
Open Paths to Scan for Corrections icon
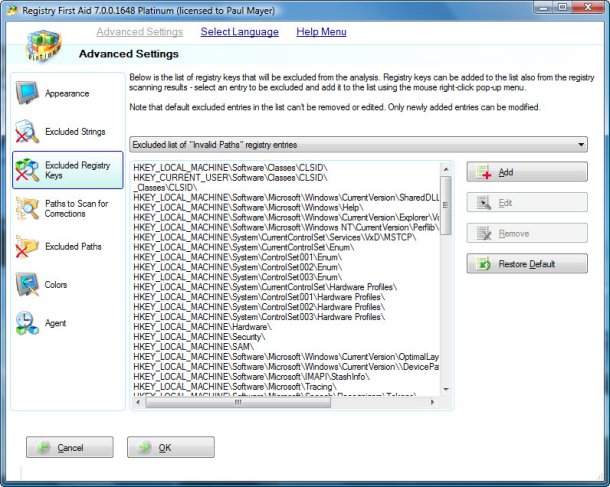28,208
